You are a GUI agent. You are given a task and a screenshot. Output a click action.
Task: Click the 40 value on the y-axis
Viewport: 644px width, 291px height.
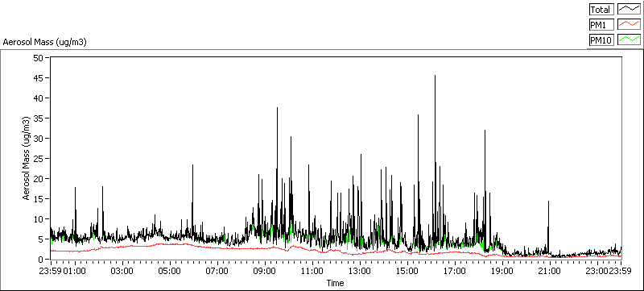(x=39, y=98)
